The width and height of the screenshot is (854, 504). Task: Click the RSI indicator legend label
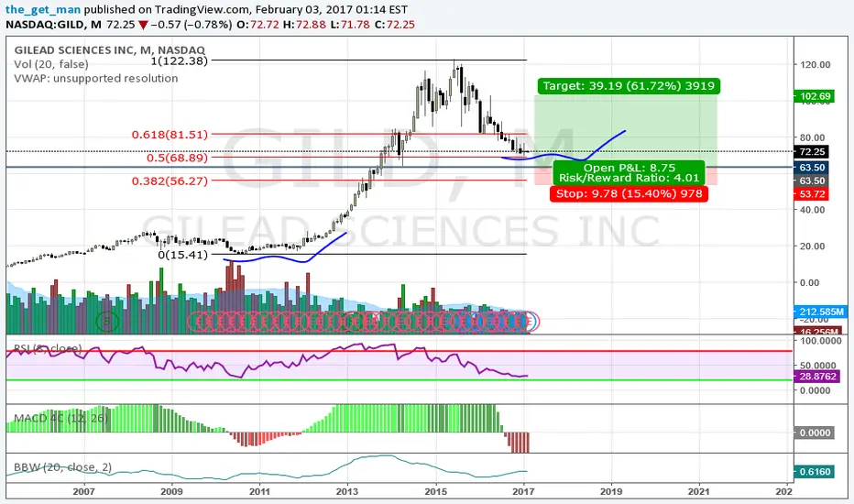[x=48, y=349]
